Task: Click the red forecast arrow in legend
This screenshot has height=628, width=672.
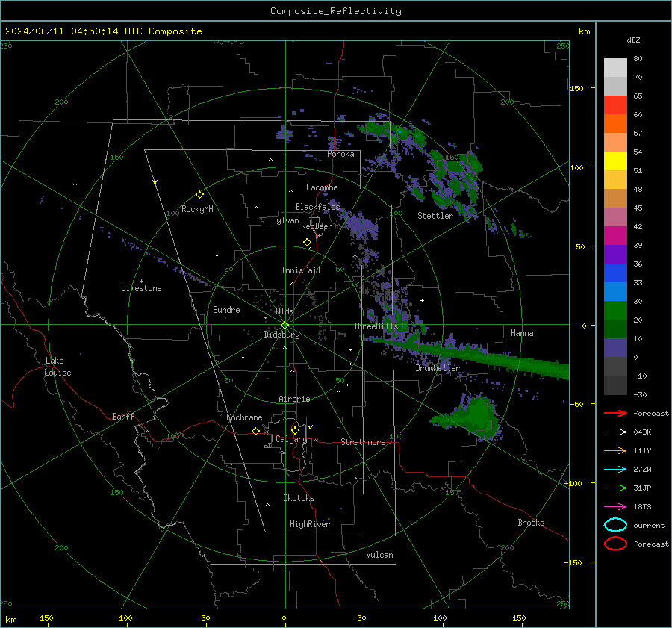Action: point(615,413)
